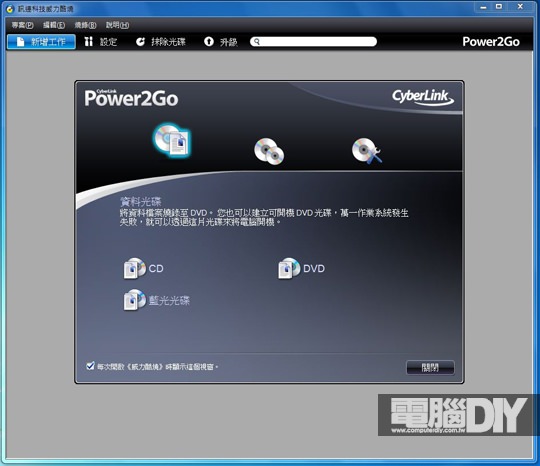Click inside the toolbar search field
Viewport: 540px width, 466px height.
pos(313,42)
